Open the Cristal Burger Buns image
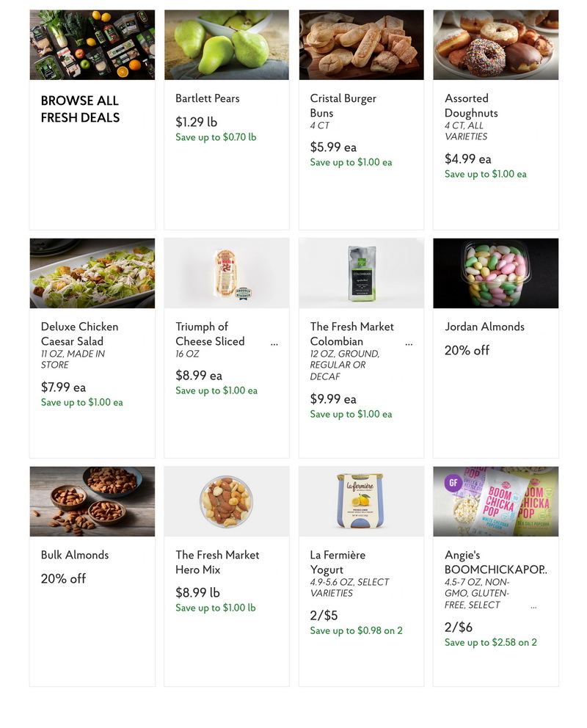This screenshot has height=728, width=587. coord(361,45)
